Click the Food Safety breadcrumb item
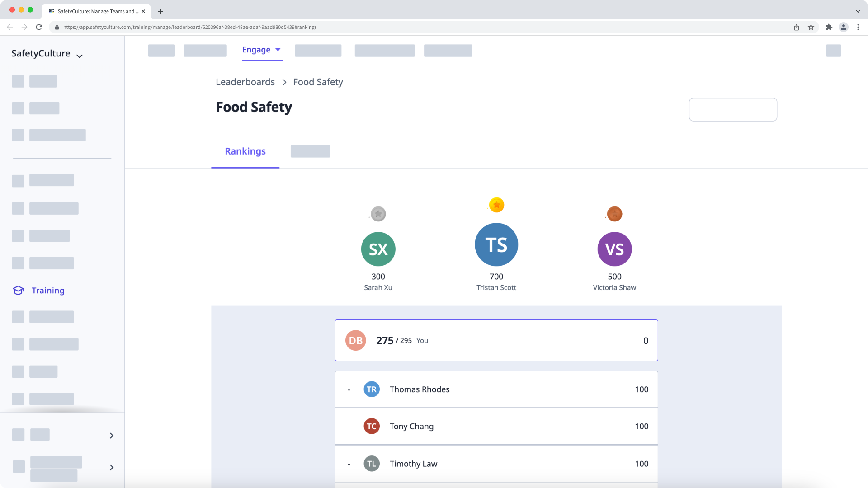This screenshot has height=488, width=868. pos(318,82)
